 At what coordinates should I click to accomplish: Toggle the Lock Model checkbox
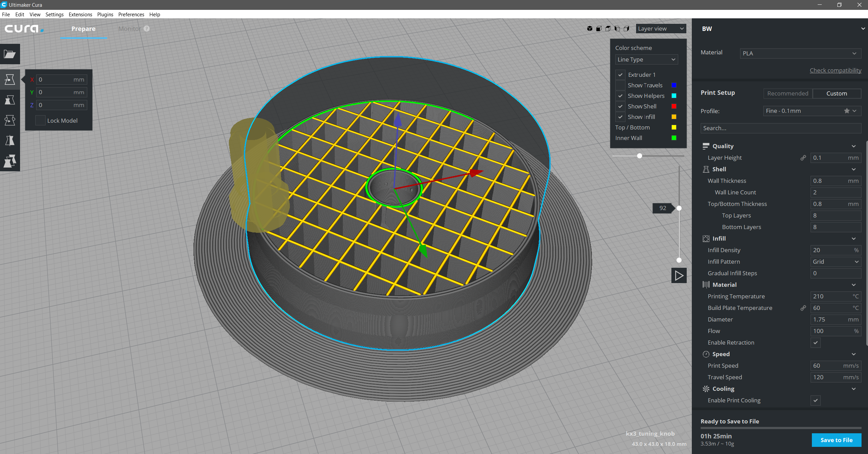pos(40,121)
